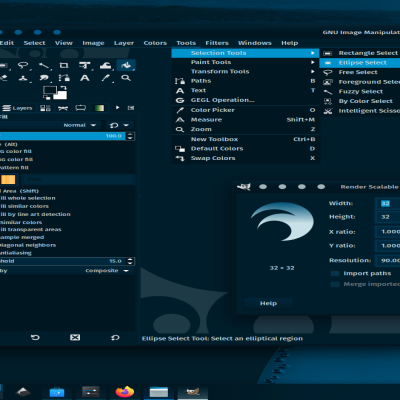Open the Colors menu
The height and width of the screenshot is (400, 400).
click(x=155, y=43)
